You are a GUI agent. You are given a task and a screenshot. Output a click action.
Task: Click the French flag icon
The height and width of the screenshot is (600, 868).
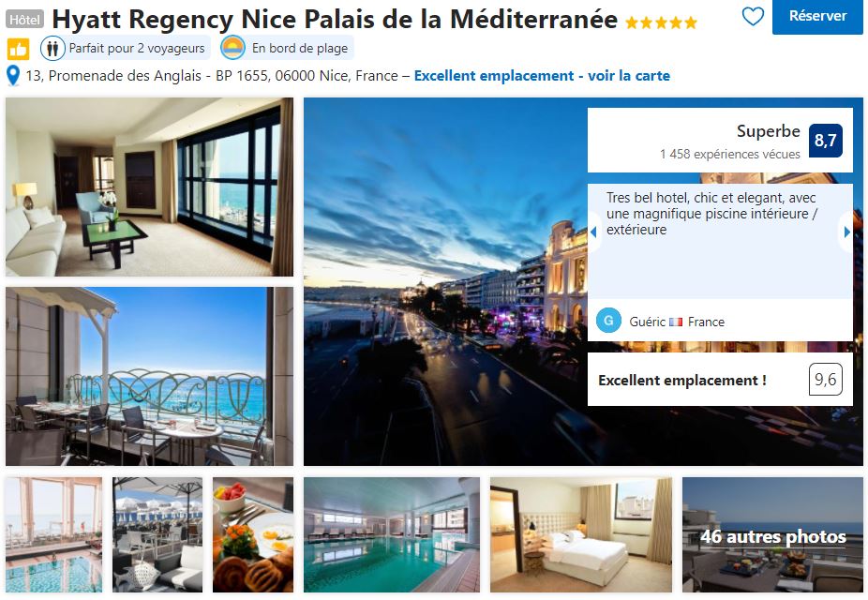[675, 322]
